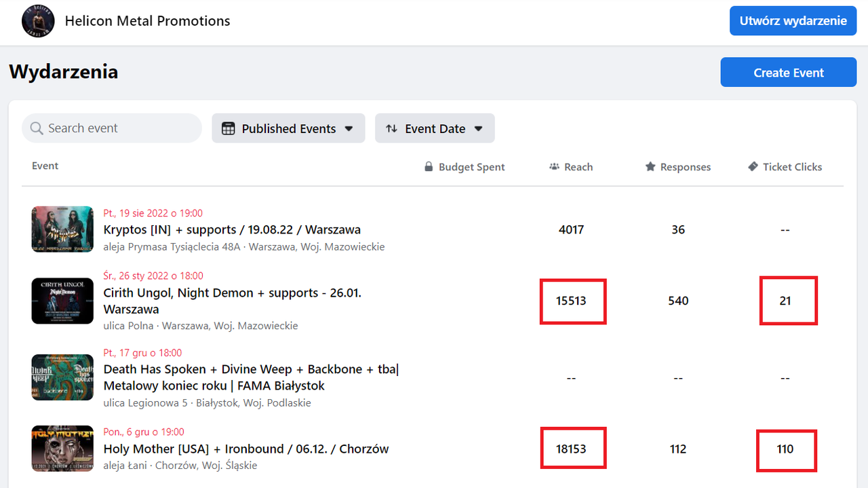
Task: Open the Death Has Spoken + Divine Weep event
Action: 252,377
